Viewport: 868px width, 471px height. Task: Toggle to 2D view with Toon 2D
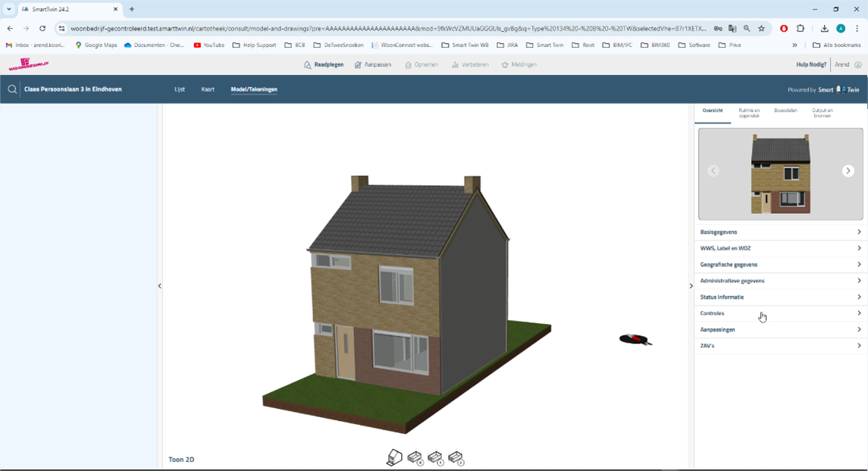pyautogui.click(x=181, y=460)
